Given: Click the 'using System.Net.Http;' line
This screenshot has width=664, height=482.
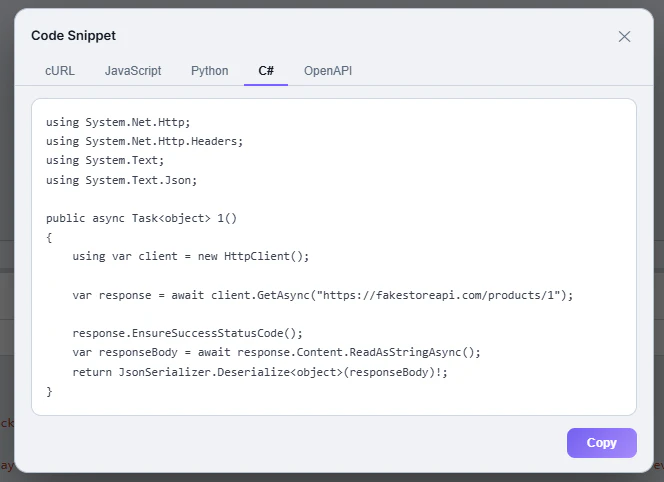Looking at the screenshot, I should pyautogui.click(x=118, y=122).
